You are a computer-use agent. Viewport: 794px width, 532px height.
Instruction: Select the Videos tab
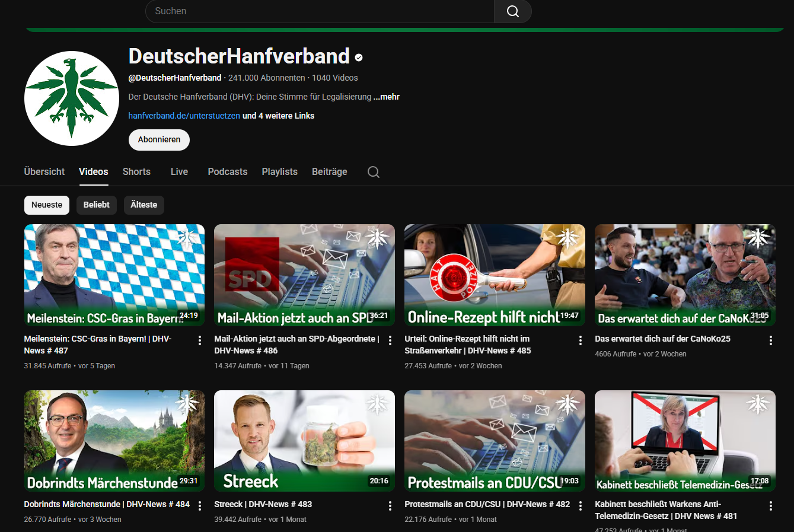click(94, 172)
